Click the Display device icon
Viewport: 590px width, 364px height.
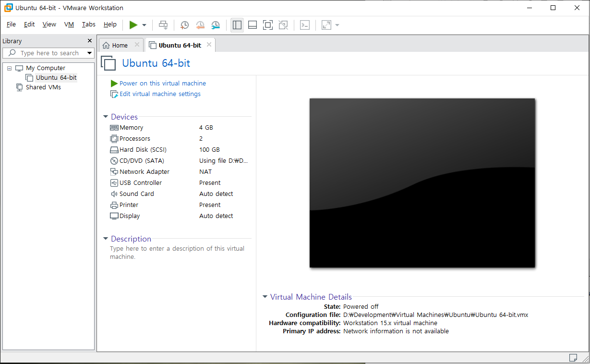(114, 216)
